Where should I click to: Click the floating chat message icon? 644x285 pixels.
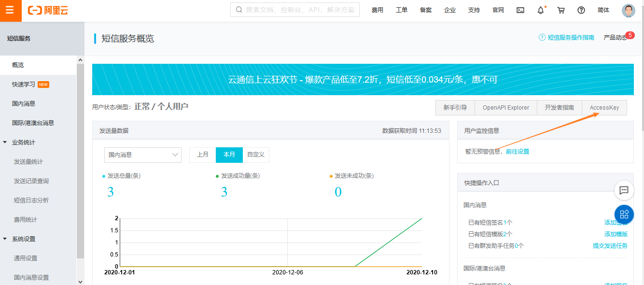pyautogui.click(x=624, y=190)
